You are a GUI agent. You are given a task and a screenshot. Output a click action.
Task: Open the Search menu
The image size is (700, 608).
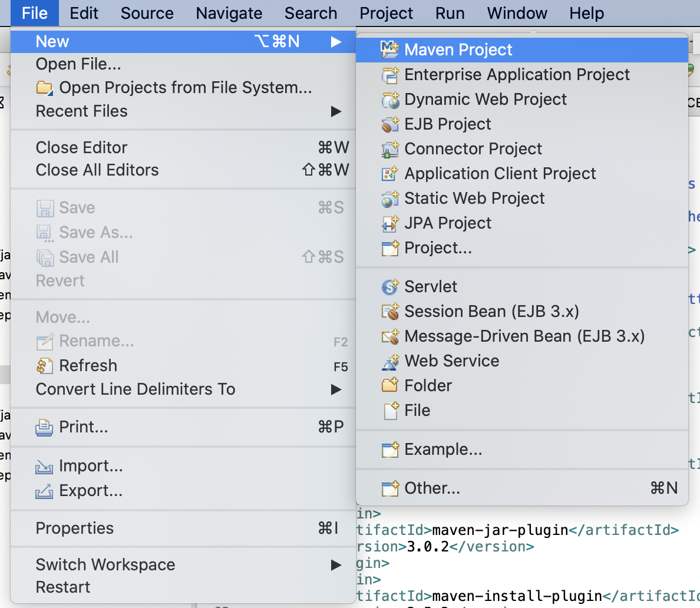coord(311,13)
